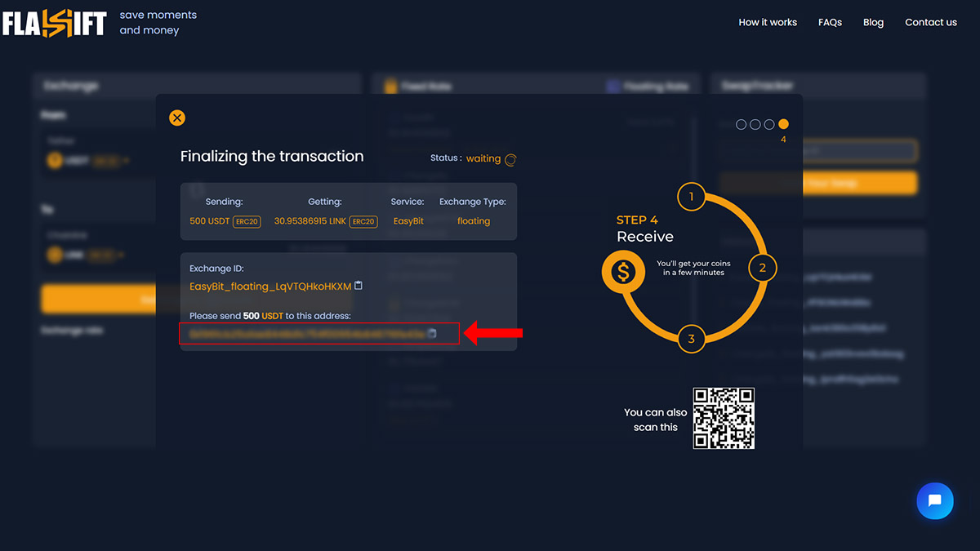
Task: Select step 1 circle on the progress ring
Action: [x=691, y=196]
